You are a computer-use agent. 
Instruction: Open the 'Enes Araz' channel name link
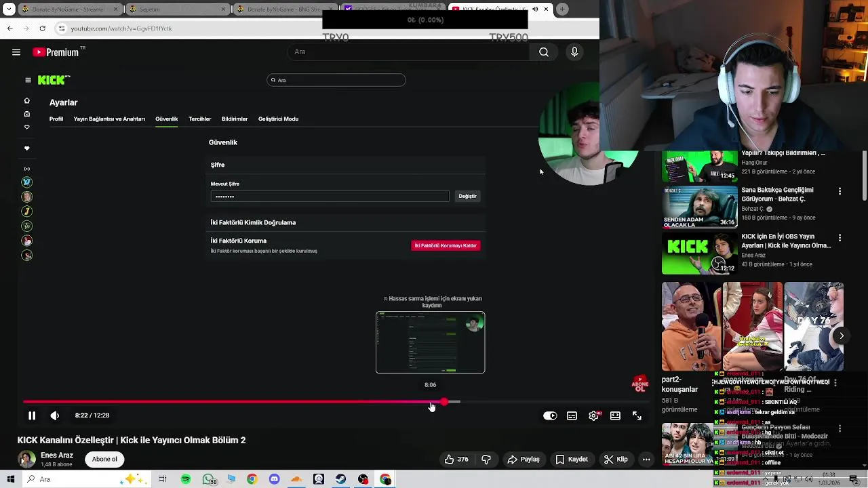(57, 455)
